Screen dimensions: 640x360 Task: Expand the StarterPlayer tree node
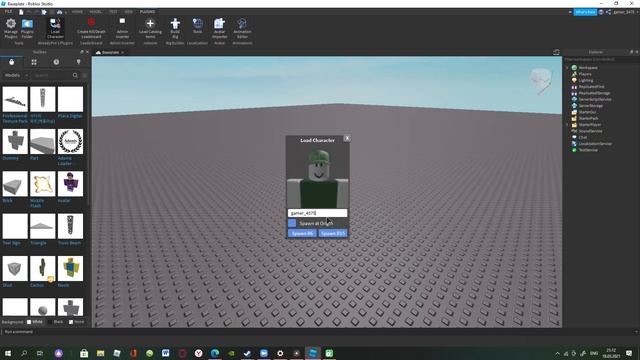567,124
